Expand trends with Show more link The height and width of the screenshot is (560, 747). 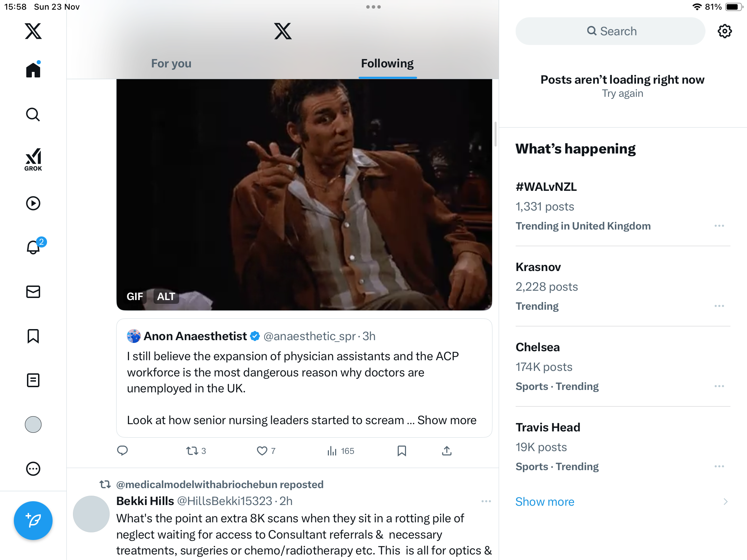click(x=545, y=502)
